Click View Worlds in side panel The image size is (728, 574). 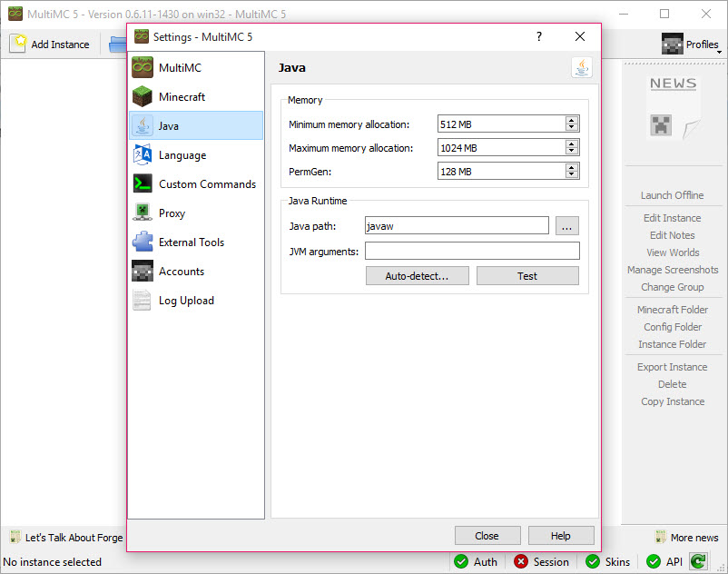pos(673,252)
